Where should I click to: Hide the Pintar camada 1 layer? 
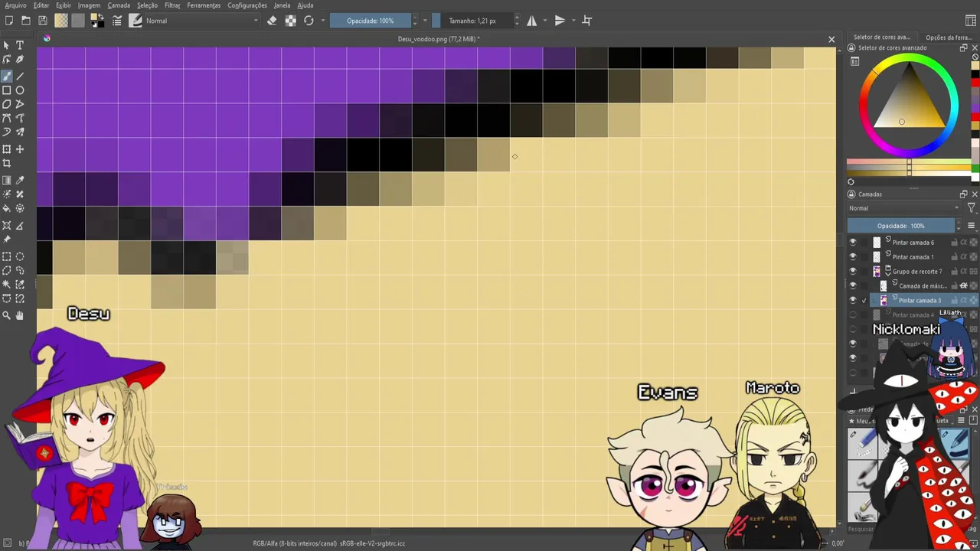coord(853,257)
